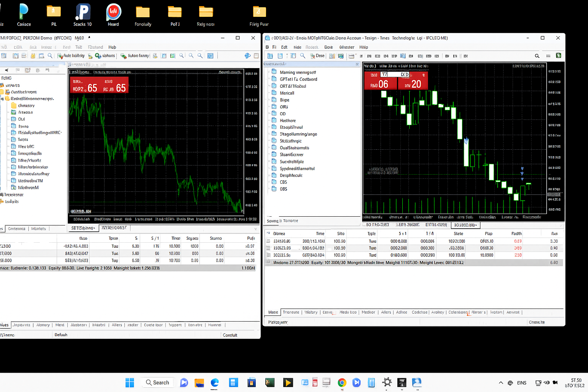Click the green save icon in right toolbar

(x=559, y=56)
